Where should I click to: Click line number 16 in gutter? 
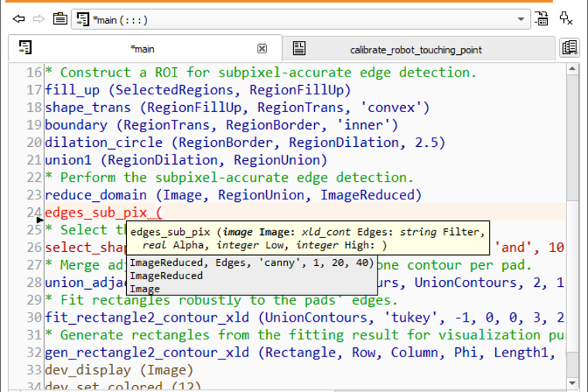tap(34, 73)
